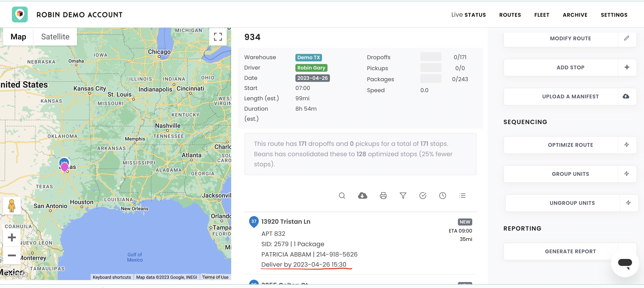Click the checkmark circle icon in stops toolbar
The height and width of the screenshot is (288, 644).
click(x=423, y=196)
